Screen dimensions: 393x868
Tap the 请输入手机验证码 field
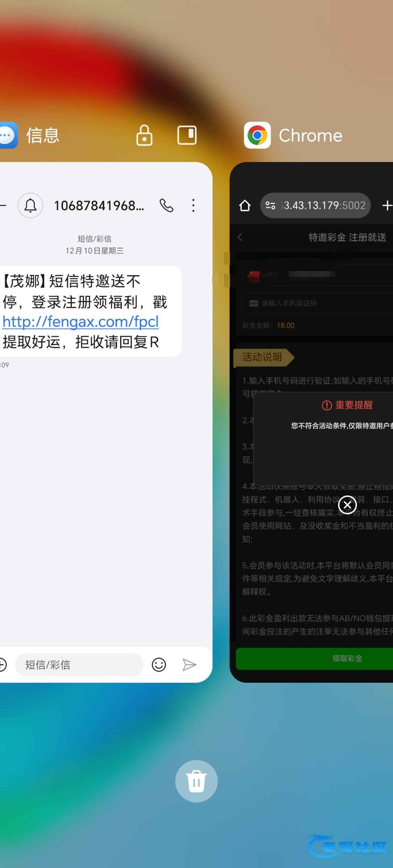point(315,303)
